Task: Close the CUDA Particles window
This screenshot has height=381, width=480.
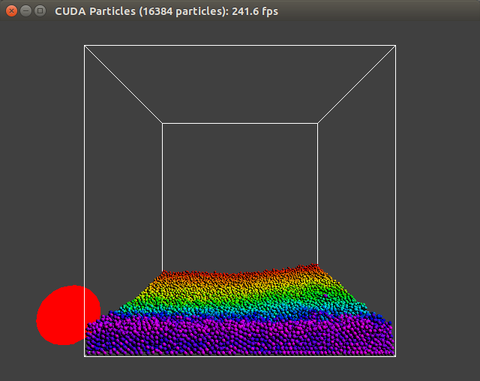Action: point(12,11)
